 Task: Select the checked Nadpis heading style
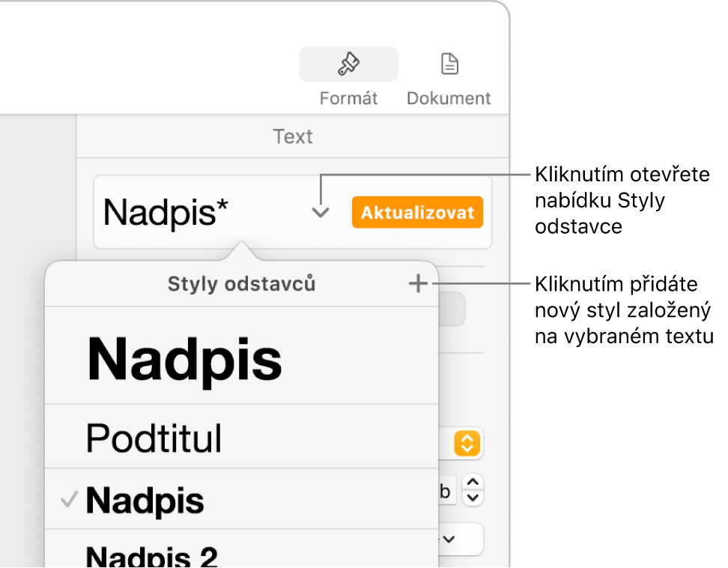pyautogui.click(x=241, y=499)
